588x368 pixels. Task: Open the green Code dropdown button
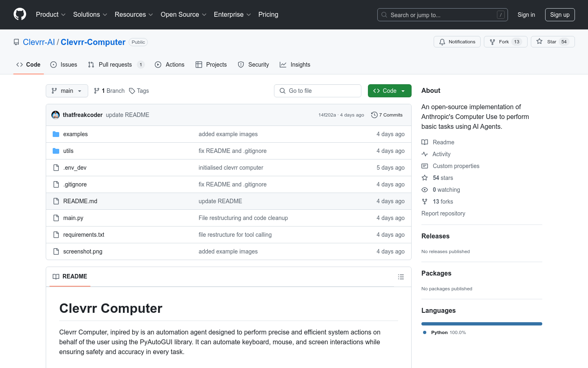tap(390, 91)
